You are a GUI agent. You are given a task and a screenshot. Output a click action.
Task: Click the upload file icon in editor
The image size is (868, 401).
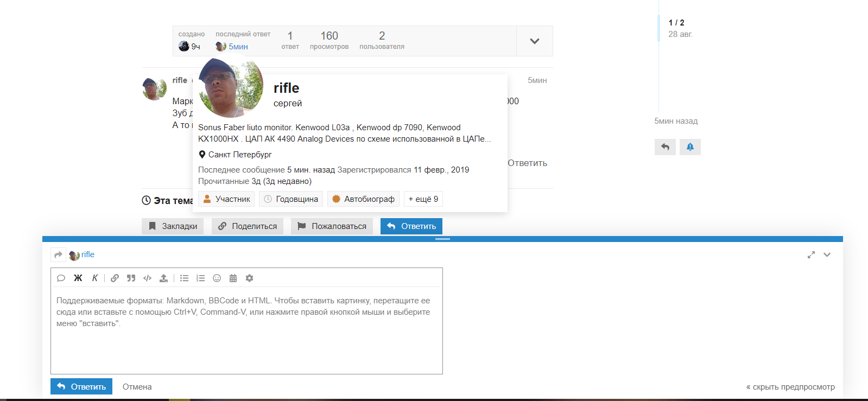click(163, 278)
